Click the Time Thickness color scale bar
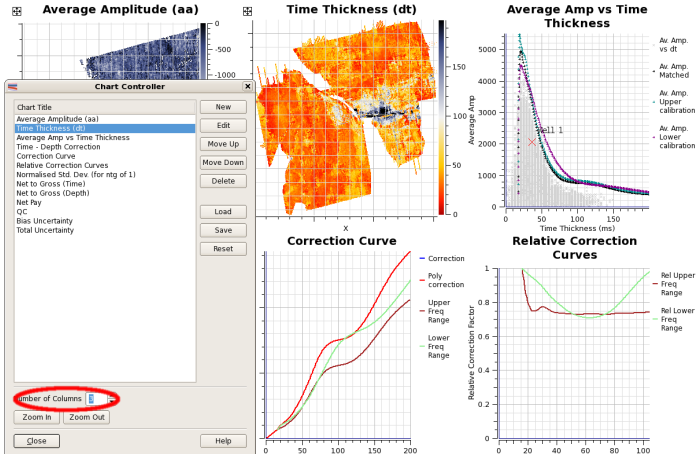This screenshot has width=700, height=454. (440, 118)
